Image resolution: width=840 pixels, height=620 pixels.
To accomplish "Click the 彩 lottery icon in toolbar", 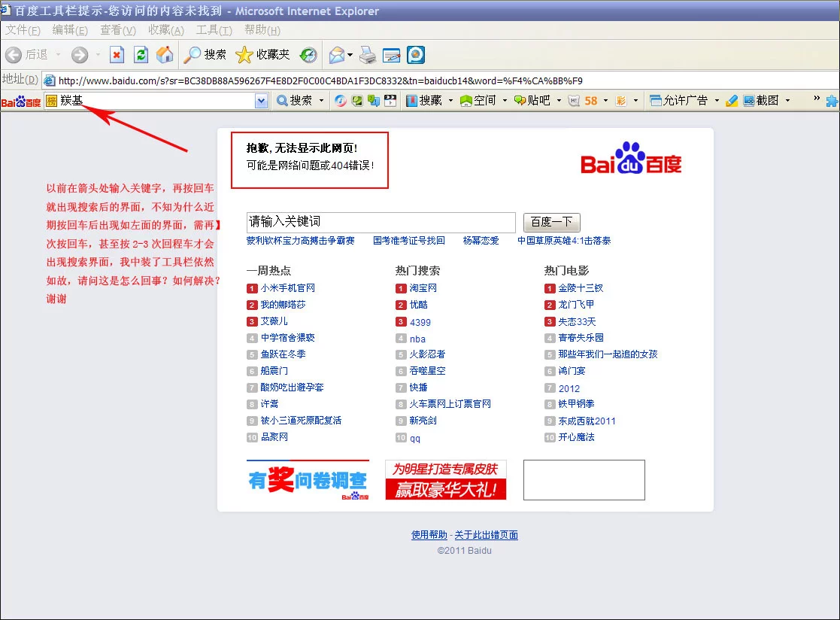I will click(621, 100).
